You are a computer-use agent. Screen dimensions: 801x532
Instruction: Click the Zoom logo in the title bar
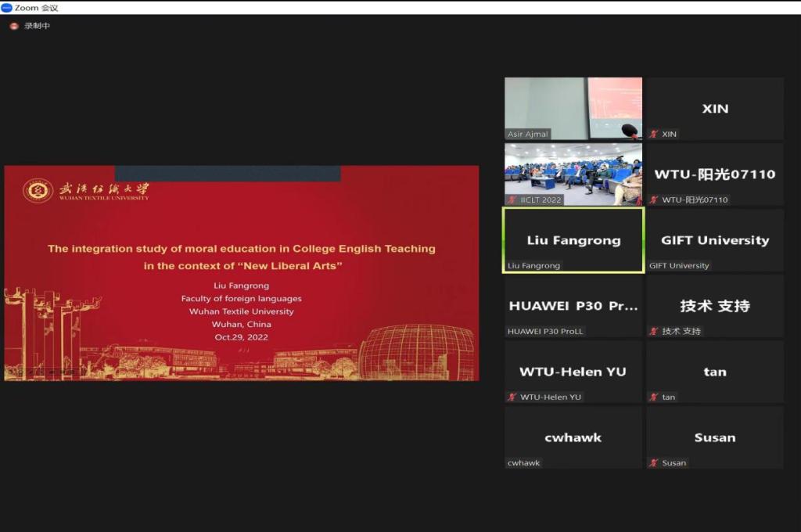point(7,7)
